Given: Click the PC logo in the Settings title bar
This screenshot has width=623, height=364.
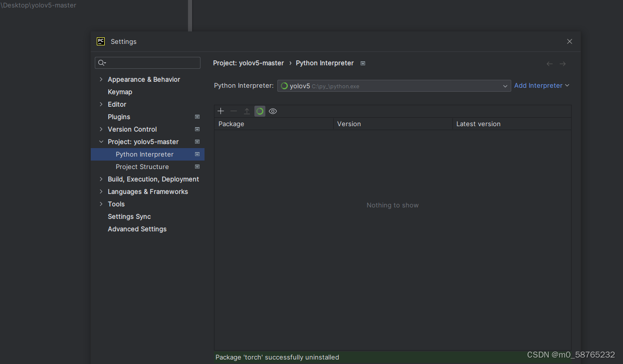Looking at the screenshot, I should [101, 41].
